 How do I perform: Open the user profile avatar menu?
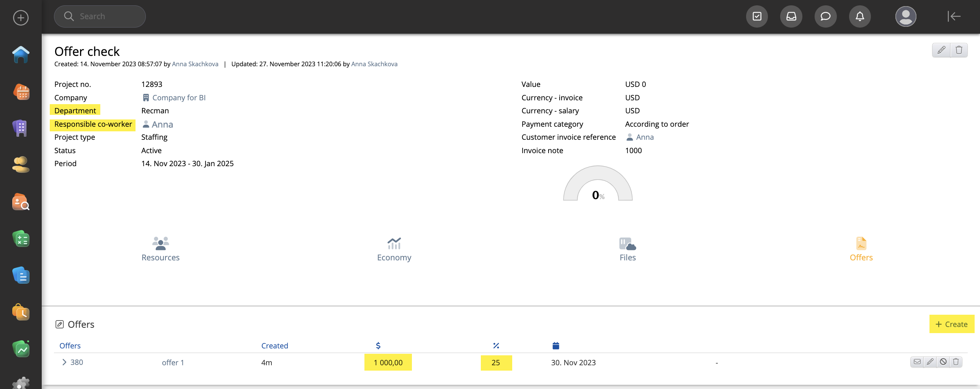click(x=905, y=16)
